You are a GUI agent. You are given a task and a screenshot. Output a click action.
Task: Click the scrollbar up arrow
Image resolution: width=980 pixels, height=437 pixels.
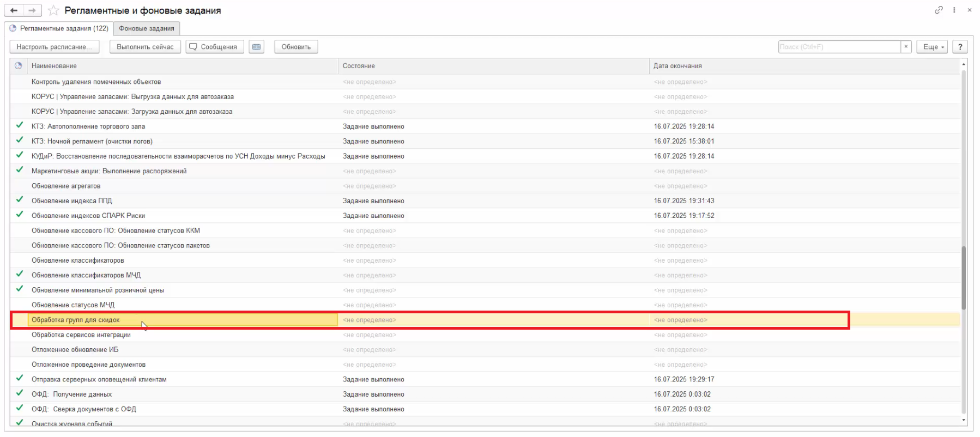click(963, 64)
